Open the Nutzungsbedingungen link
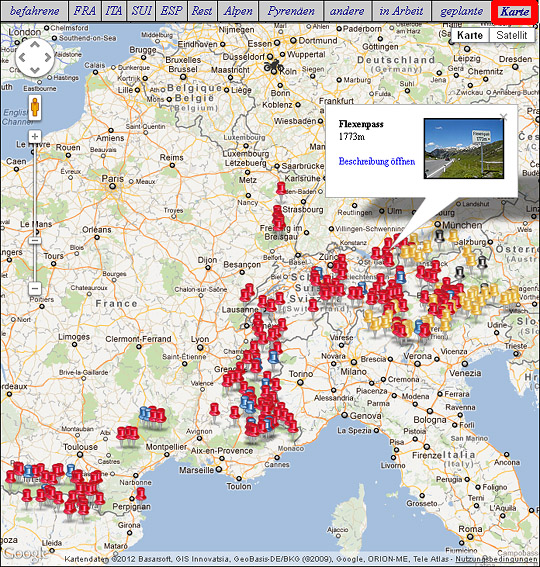540x567 pixels. [x=497, y=560]
